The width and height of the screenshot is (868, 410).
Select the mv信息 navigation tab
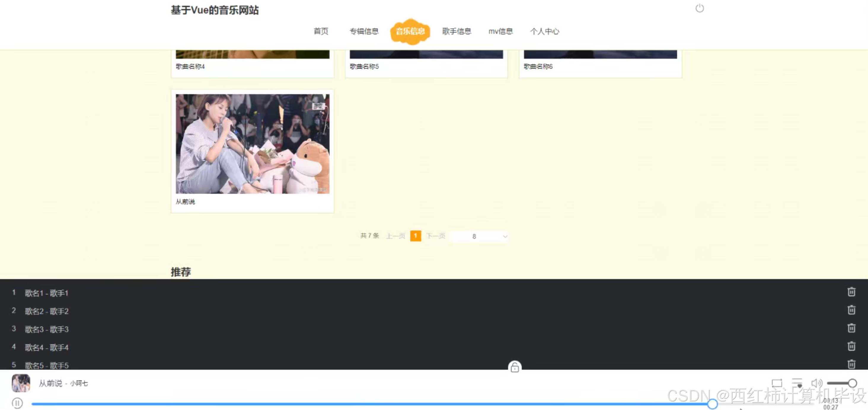point(500,31)
